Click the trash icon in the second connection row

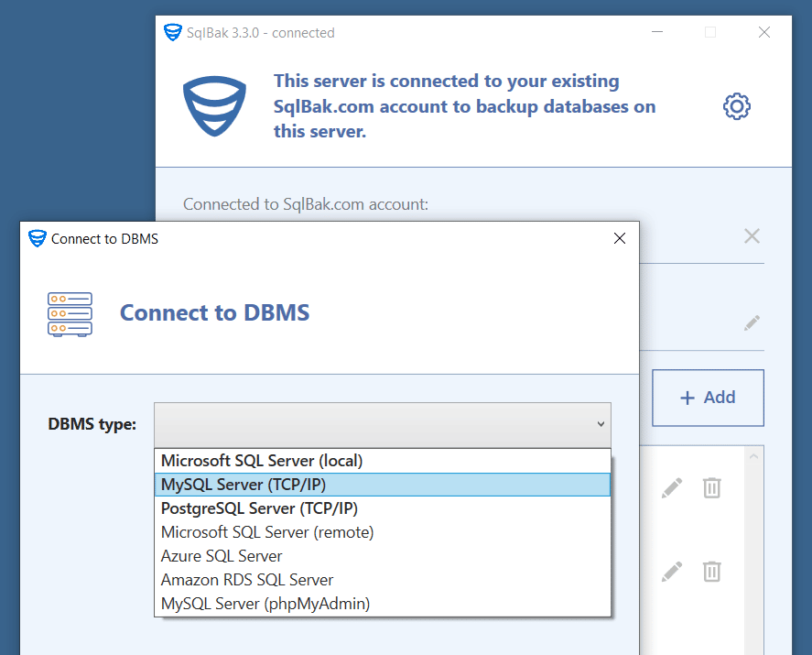(x=711, y=572)
